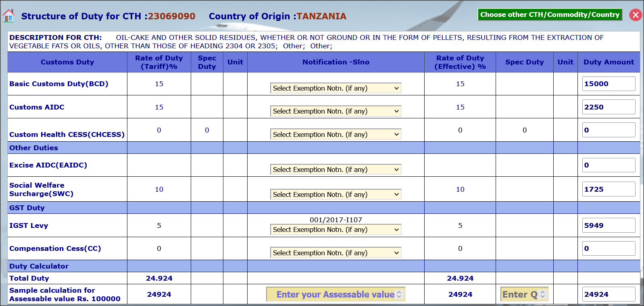The image size is (644, 306).
Task: Click Duty Amount column header
Action: (x=609, y=62)
